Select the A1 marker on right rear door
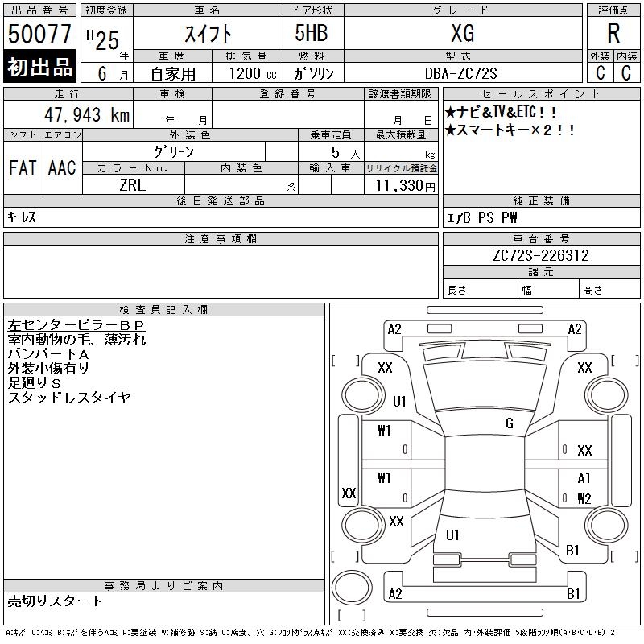644x644 pixels. pos(584,478)
